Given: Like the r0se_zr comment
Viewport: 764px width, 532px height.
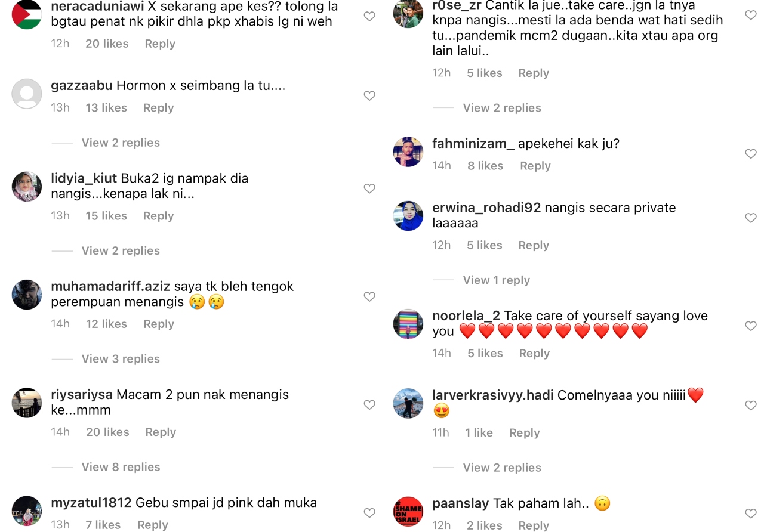Looking at the screenshot, I should coord(751,15).
